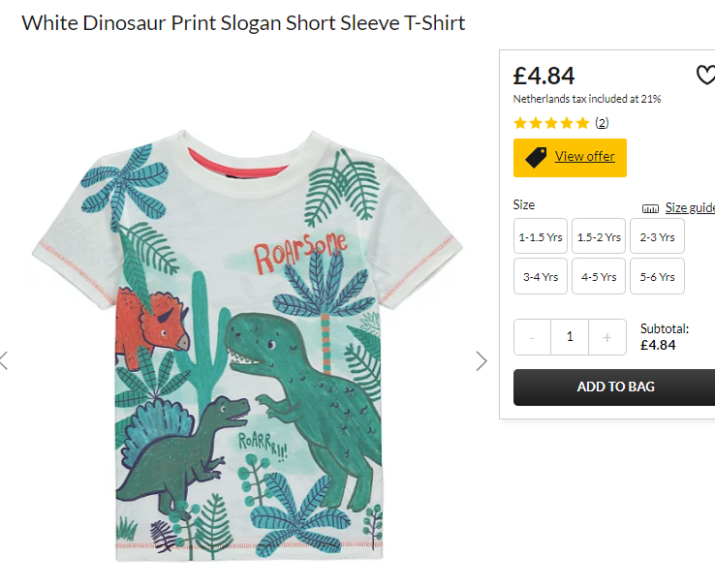715x588 pixels.
Task: Select size 1.5-2 Yrs
Action: click(x=599, y=236)
